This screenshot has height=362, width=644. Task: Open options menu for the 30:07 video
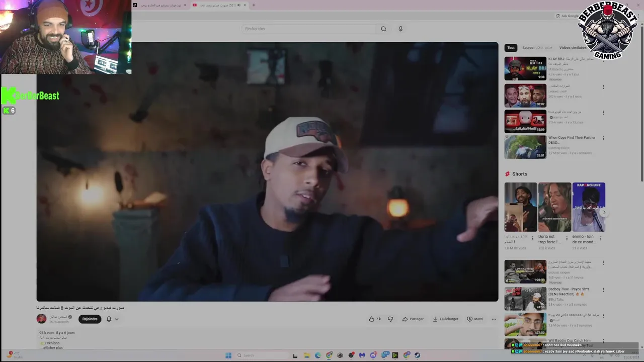[x=603, y=86]
